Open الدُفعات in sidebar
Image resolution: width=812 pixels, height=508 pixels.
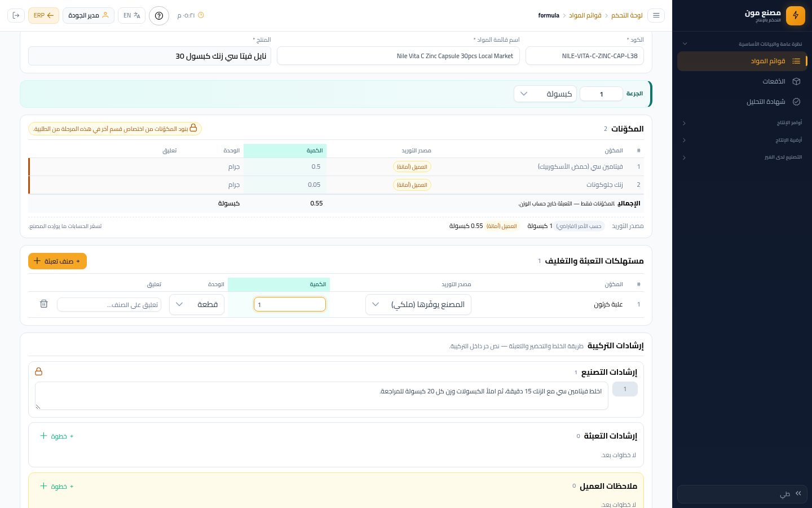(742, 81)
